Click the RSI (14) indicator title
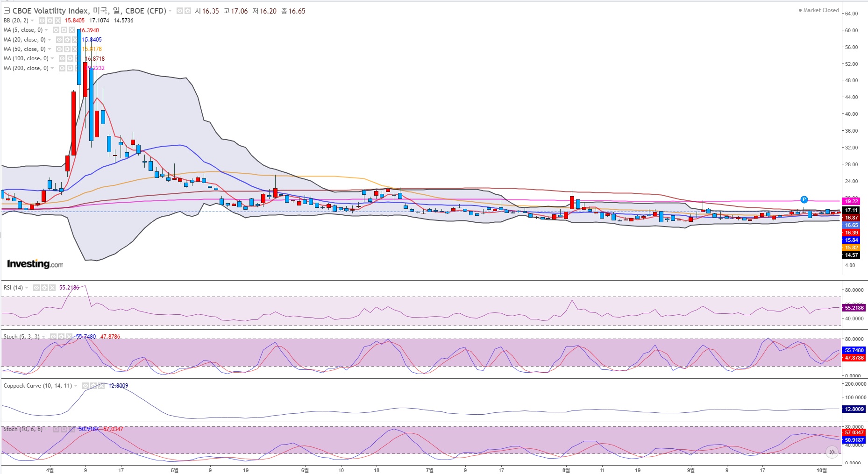Viewport: 868px width, 474px height. pyautogui.click(x=13, y=288)
